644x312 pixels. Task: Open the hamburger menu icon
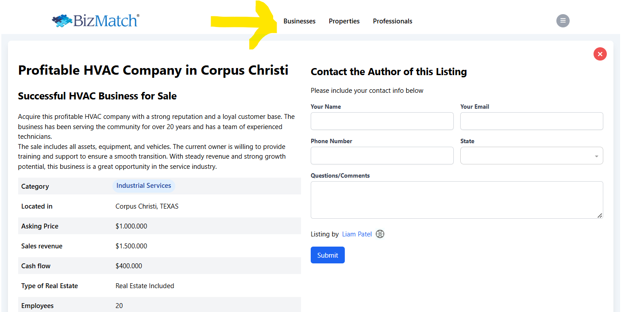pyautogui.click(x=563, y=21)
